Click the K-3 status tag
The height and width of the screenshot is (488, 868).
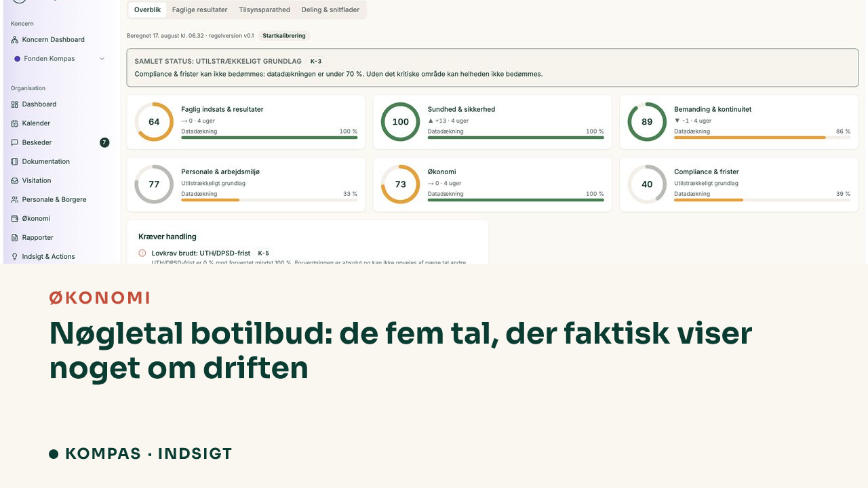point(316,61)
